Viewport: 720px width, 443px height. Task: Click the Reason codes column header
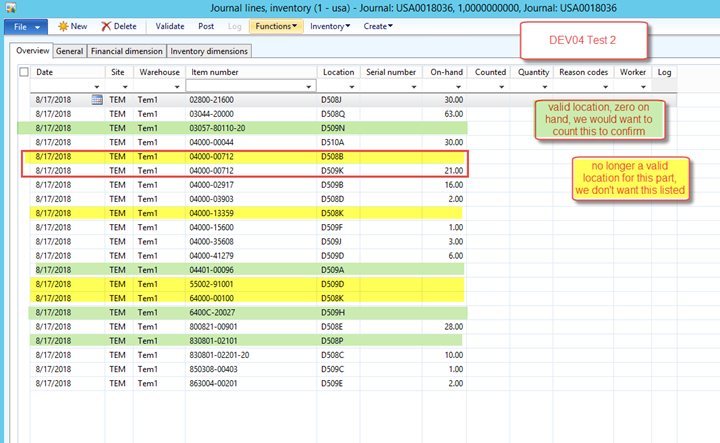pos(583,72)
